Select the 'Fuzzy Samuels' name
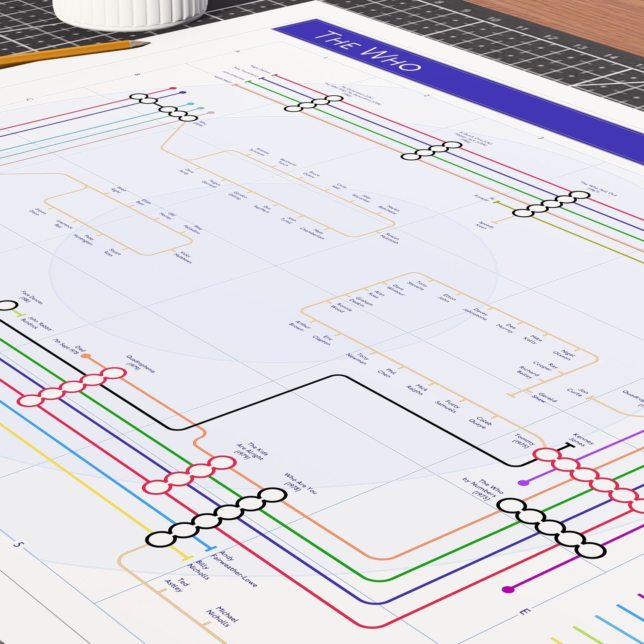Screen dimensions: 644x644 (447, 405)
